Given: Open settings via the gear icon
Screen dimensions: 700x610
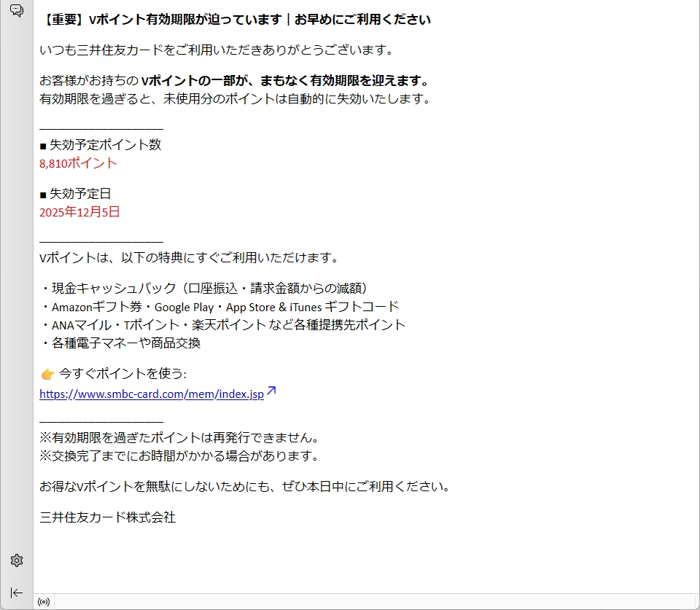Looking at the screenshot, I should pyautogui.click(x=16, y=560).
